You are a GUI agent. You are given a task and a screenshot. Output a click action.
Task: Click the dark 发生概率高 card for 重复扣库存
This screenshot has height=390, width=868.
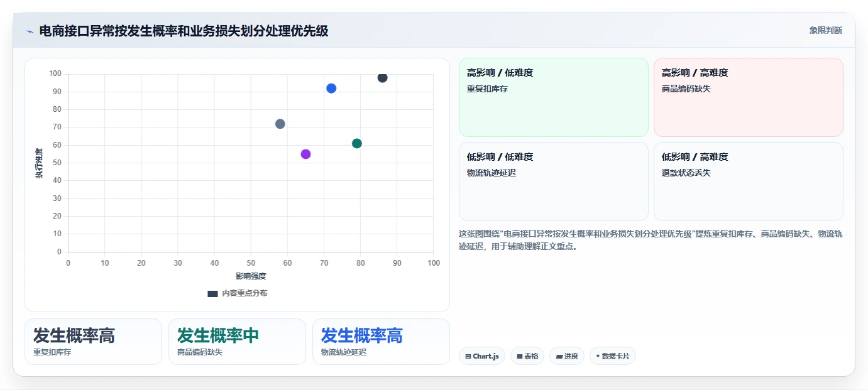point(93,342)
